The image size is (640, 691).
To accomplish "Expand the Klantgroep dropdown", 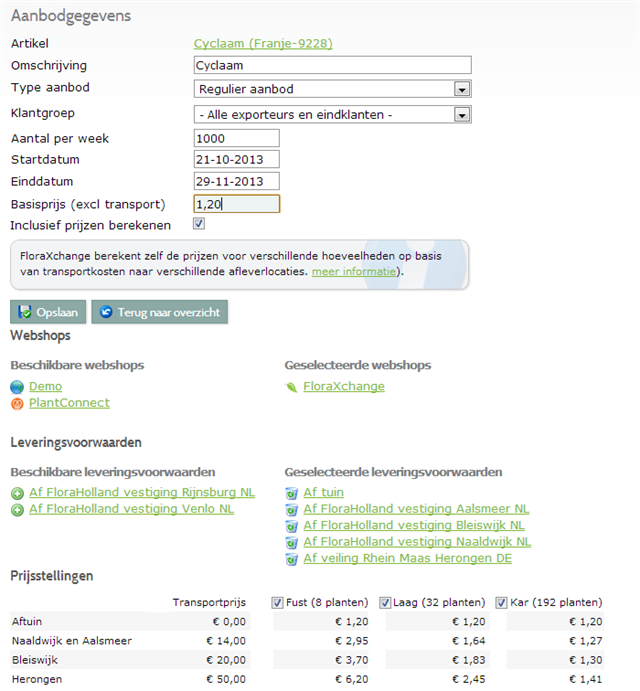I will coord(461,114).
